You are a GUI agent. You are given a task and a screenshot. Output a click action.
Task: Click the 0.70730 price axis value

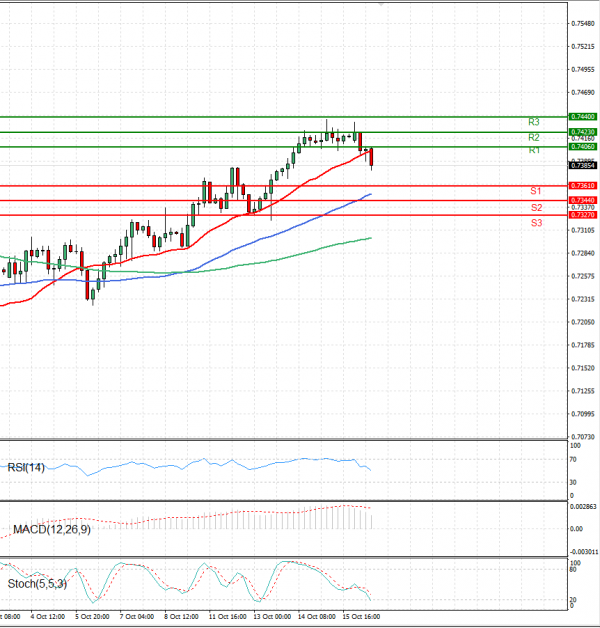pyautogui.click(x=583, y=437)
